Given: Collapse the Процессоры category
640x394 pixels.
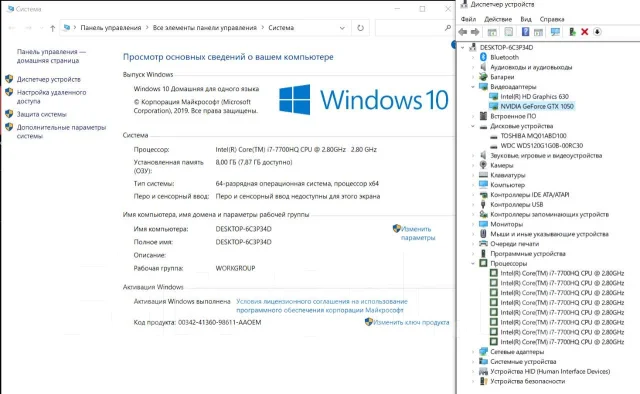Looking at the screenshot, I should tap(473, 263).
